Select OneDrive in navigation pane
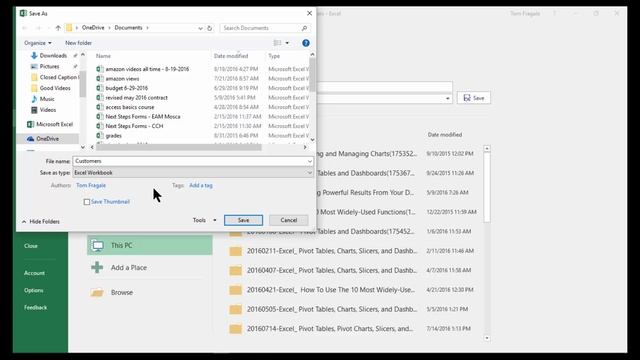The image size is (640, 360). click(47, 139)
